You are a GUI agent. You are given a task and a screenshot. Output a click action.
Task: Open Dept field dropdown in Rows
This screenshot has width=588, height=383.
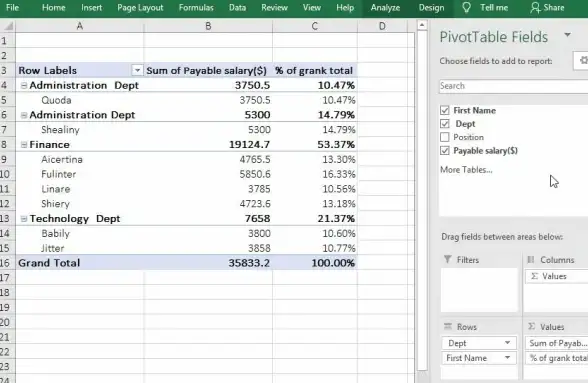tap(507, 343)
